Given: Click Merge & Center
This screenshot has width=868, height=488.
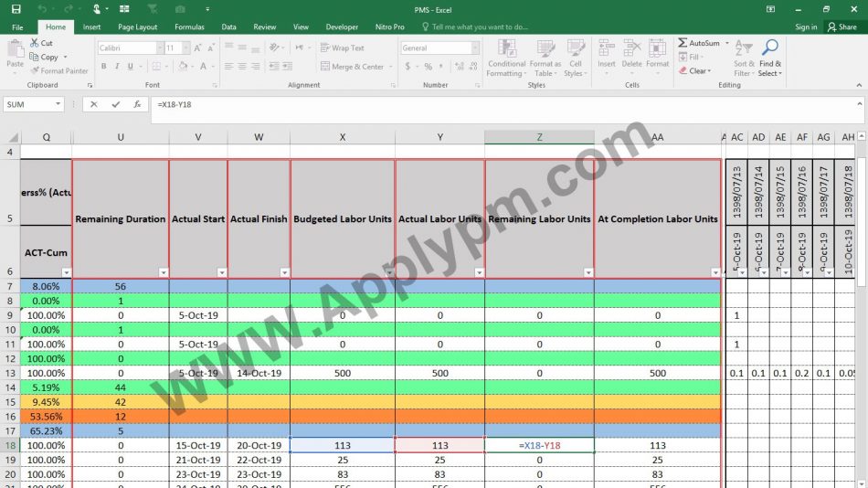Looking at the screenshot, I should pyautogui.click(x=352, y=67).
